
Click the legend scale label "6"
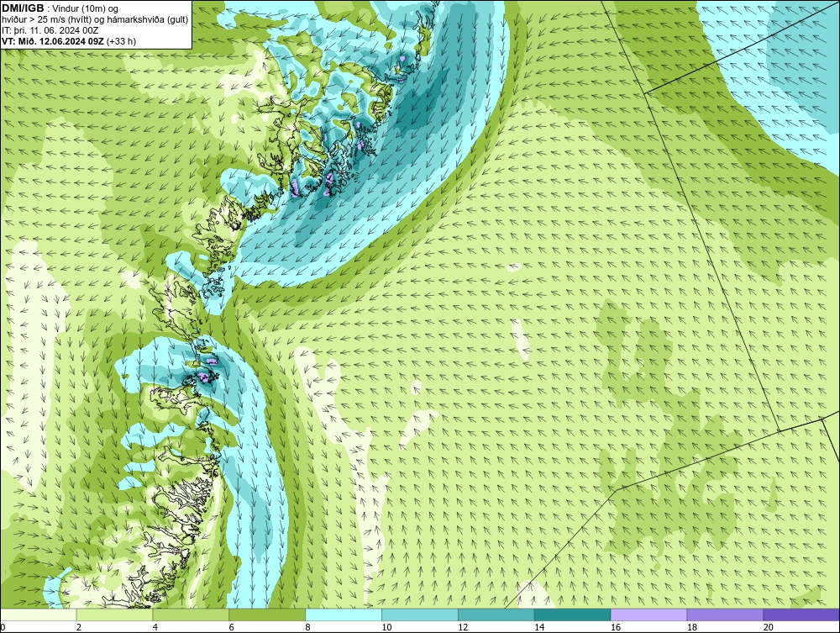232,627
